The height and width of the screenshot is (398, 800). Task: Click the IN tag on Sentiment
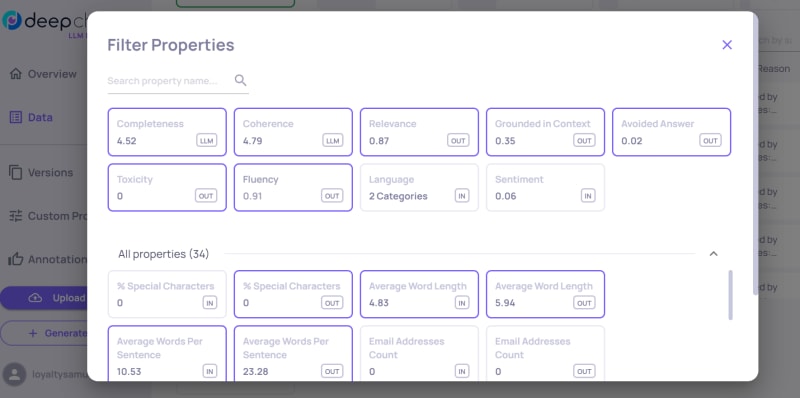(x=588, y=195)
